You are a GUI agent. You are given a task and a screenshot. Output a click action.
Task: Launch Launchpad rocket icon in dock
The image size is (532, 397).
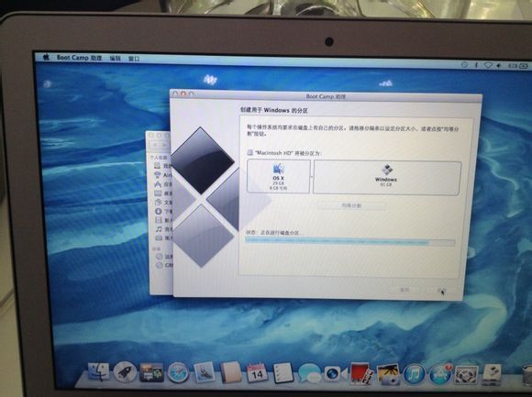coord(125,372)
